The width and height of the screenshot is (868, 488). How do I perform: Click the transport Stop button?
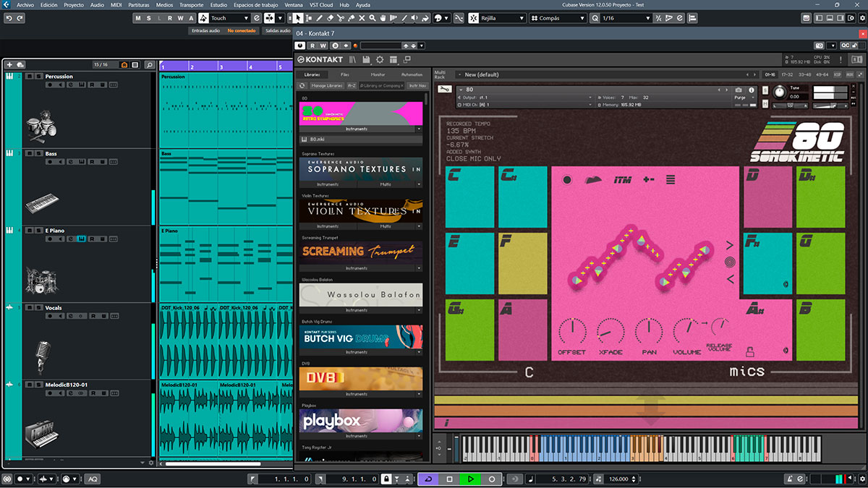449,479
